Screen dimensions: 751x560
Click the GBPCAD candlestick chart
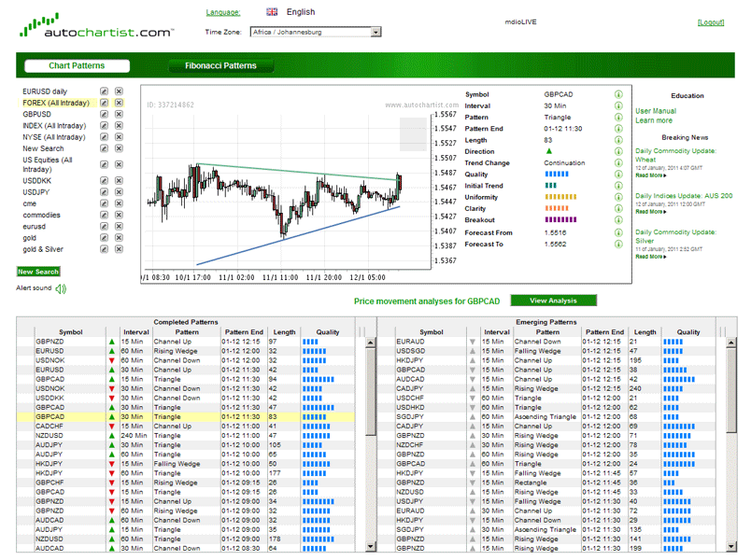coord(288,189)
